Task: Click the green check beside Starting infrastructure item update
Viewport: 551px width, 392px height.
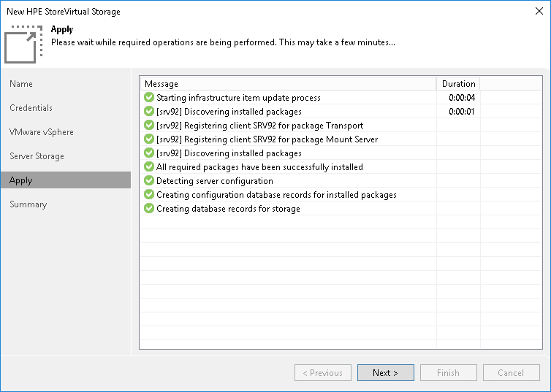Action: [x=149, y=98]
